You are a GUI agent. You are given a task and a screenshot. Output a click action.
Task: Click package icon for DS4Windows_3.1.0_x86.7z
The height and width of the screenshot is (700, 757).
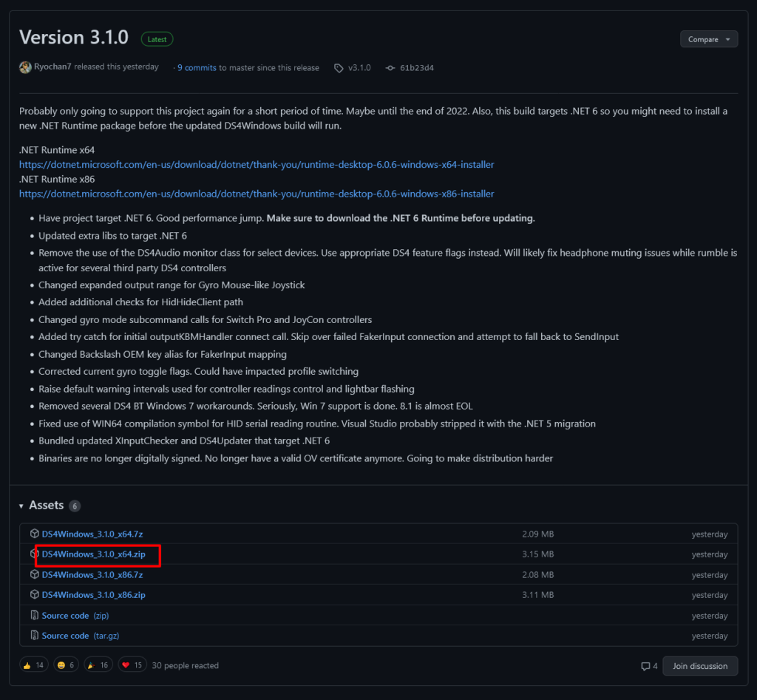(34, 574)
